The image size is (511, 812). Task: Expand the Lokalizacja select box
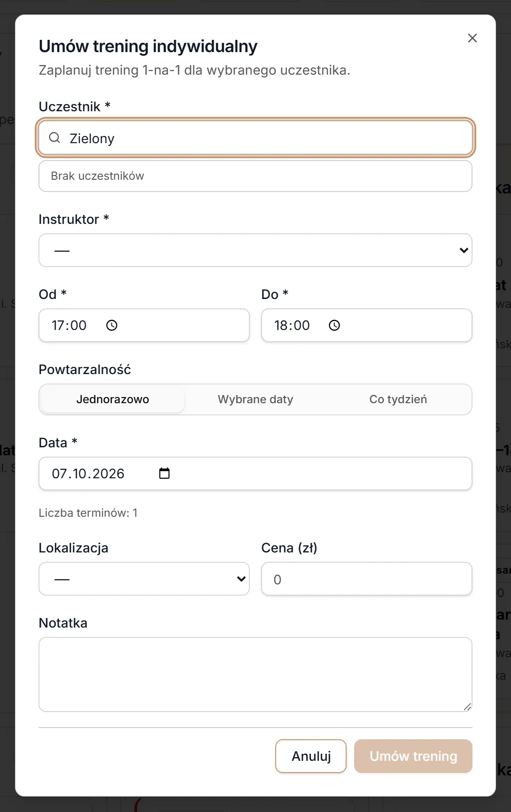[144, 579]
